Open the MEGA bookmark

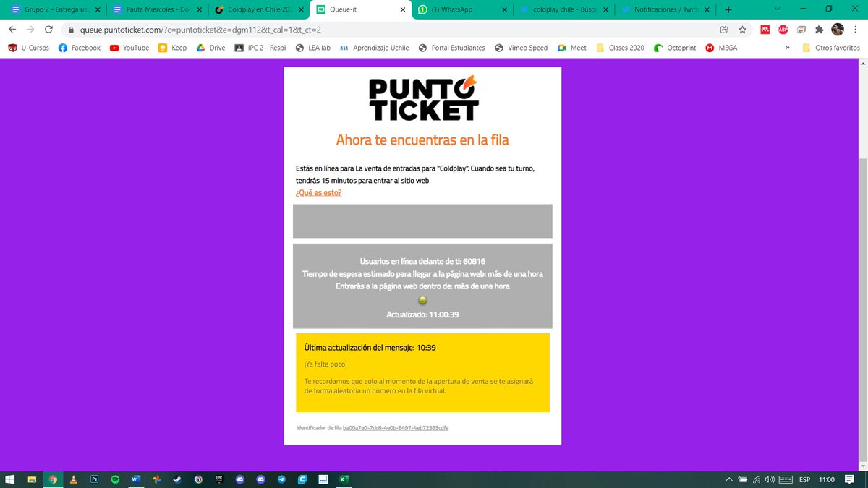pos(721,48)
